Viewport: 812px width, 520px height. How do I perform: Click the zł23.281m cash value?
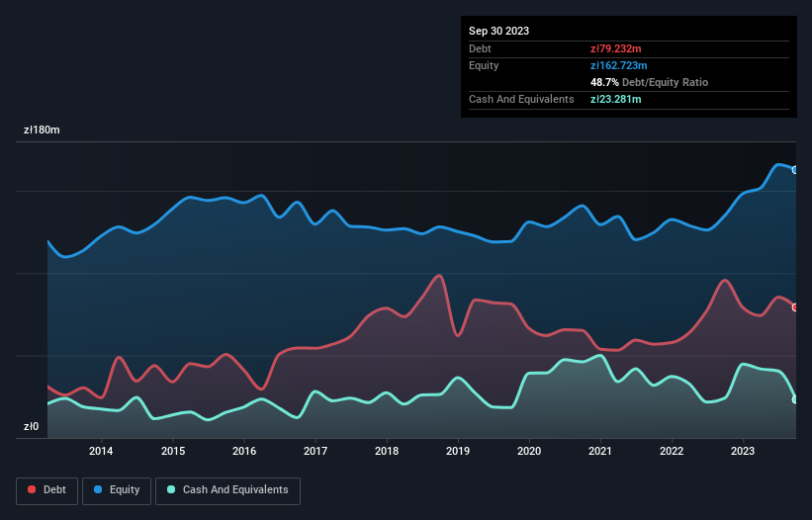pyautogui.click(x=616, y=99)
